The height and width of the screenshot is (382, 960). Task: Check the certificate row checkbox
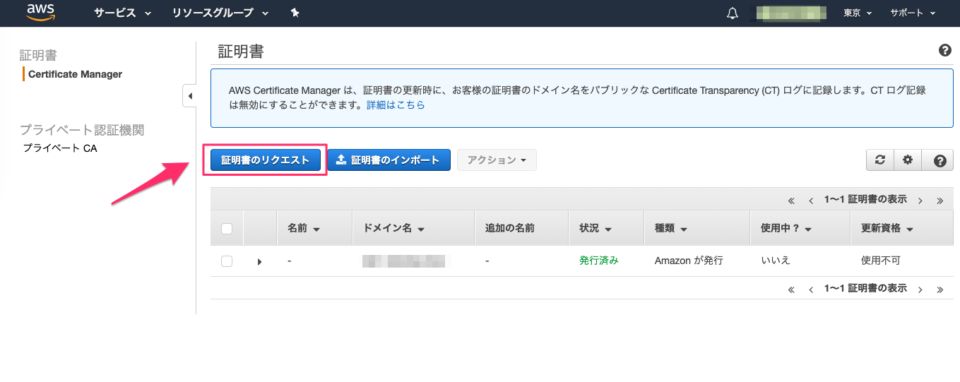tap(227, 261)
